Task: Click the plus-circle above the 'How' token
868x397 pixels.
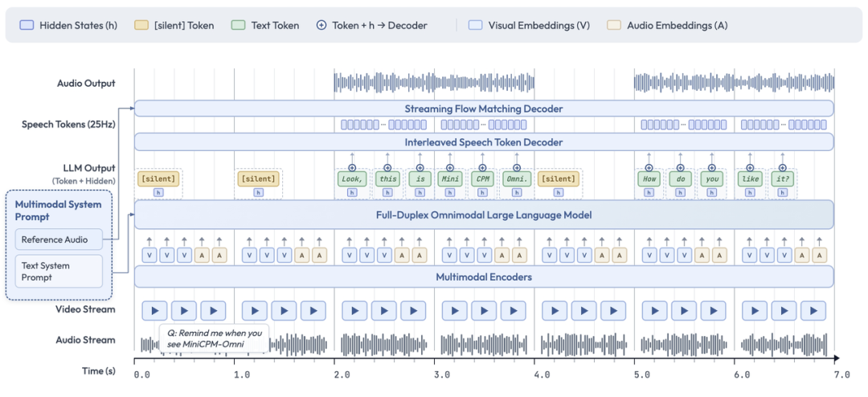Action: coord(649,167)
